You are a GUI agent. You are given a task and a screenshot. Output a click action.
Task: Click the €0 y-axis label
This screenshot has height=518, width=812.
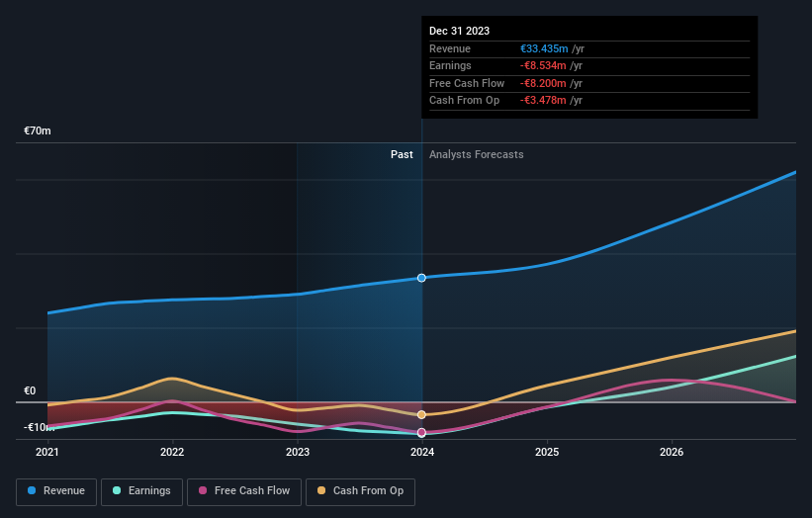click(30, 390)
